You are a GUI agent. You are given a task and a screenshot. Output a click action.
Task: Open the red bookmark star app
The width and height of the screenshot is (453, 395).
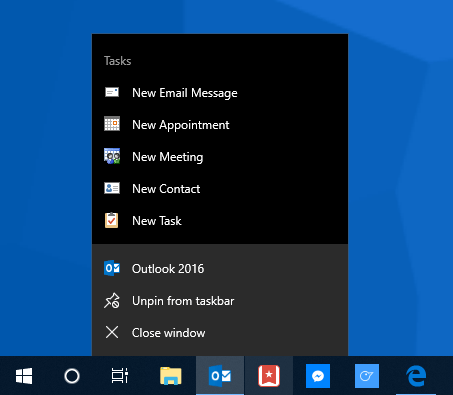point(269,376)
